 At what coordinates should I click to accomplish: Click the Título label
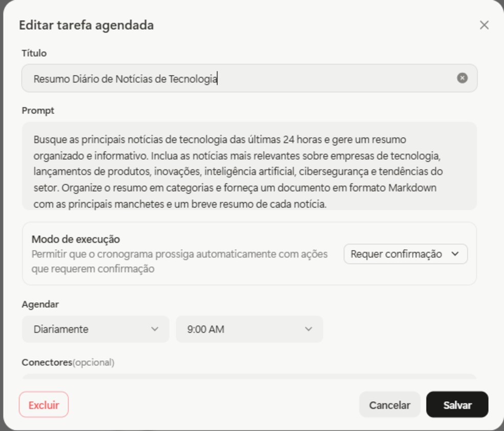tap(34, 53)
